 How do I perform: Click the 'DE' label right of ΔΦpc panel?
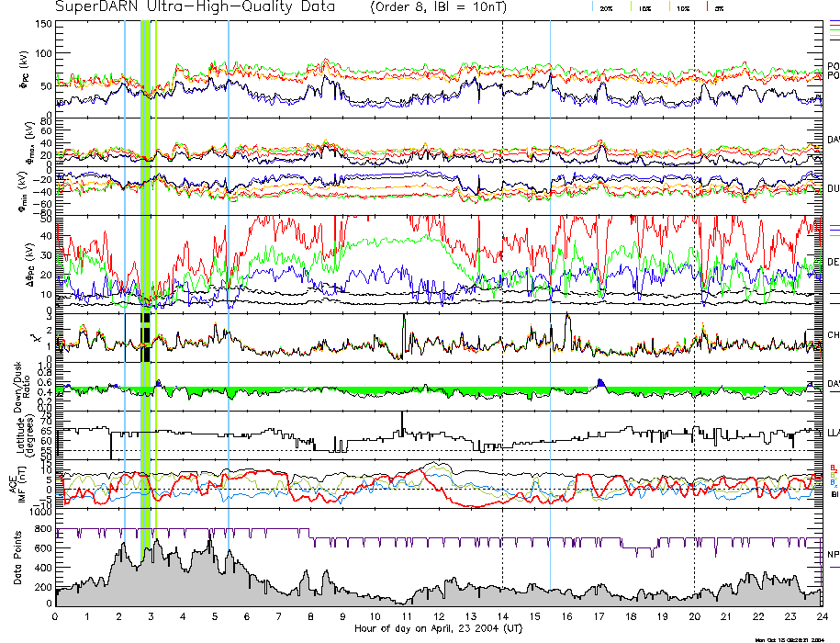pyautogui.click(x=833, y=262)
